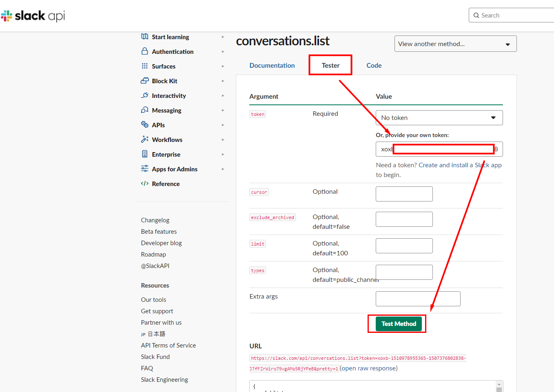
Task: Expand the Apps for Admins arrow
Action: pyautogui.click(x=223, y=169)
